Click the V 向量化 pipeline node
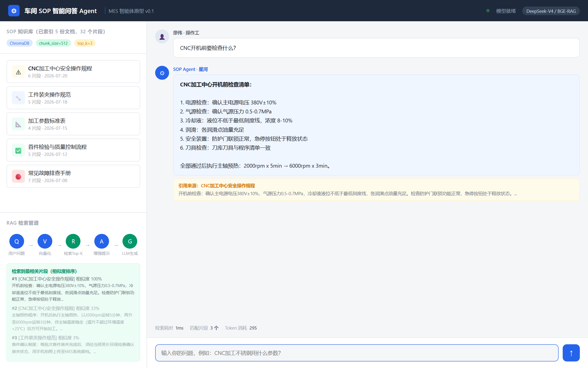 tap(45, 241)
